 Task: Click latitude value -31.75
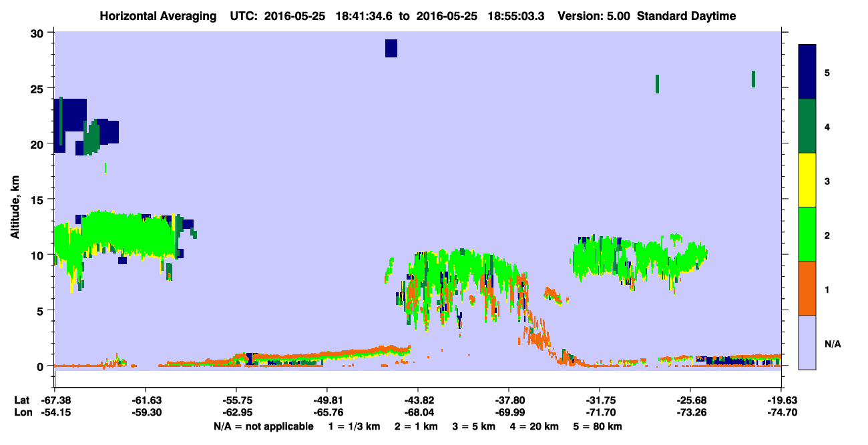point(600,400)
